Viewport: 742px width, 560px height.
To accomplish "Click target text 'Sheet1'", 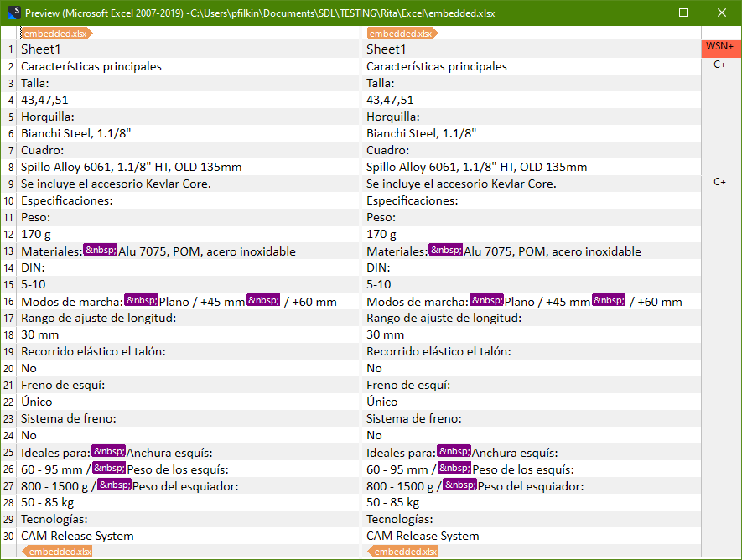I will (x=387, y=49).
